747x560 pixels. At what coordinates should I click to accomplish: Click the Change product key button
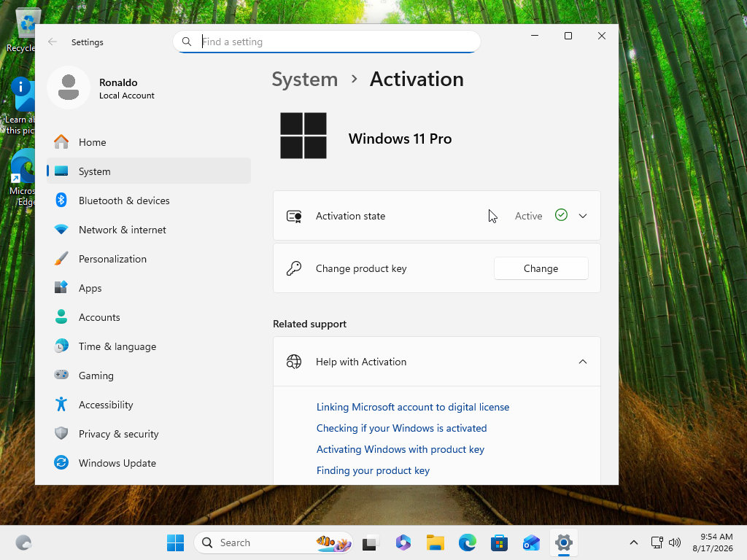(541, 268)
